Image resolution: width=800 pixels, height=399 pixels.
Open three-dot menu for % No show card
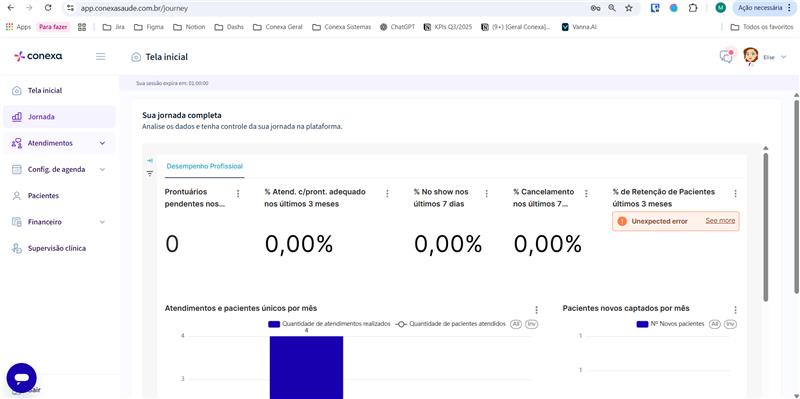tap(486, 193)
